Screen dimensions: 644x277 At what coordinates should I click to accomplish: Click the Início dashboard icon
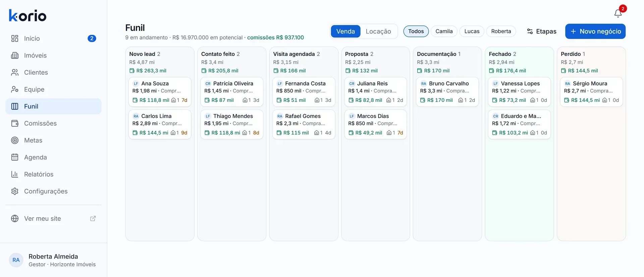point(15,39)
